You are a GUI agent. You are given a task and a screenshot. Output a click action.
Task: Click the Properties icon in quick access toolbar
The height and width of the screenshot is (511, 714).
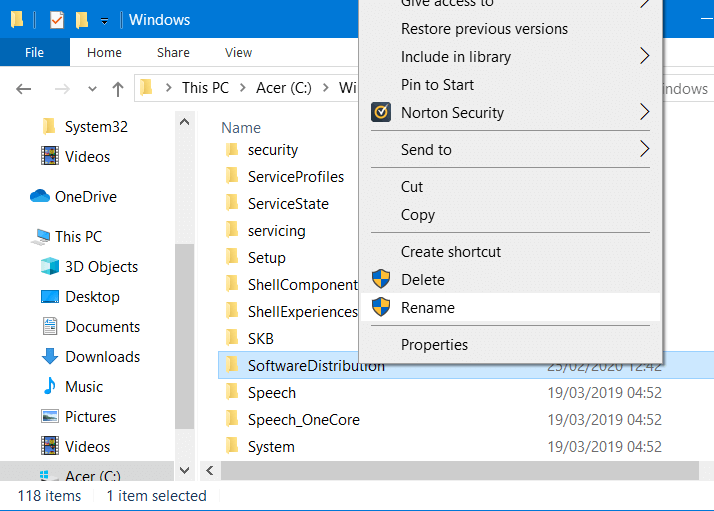[56, 20]
